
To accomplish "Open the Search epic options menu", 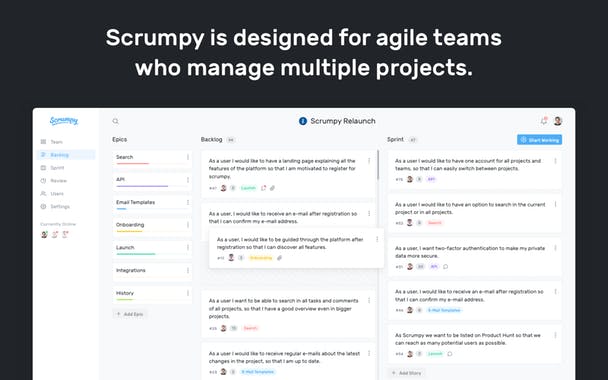I will click(x=188, y=157).
